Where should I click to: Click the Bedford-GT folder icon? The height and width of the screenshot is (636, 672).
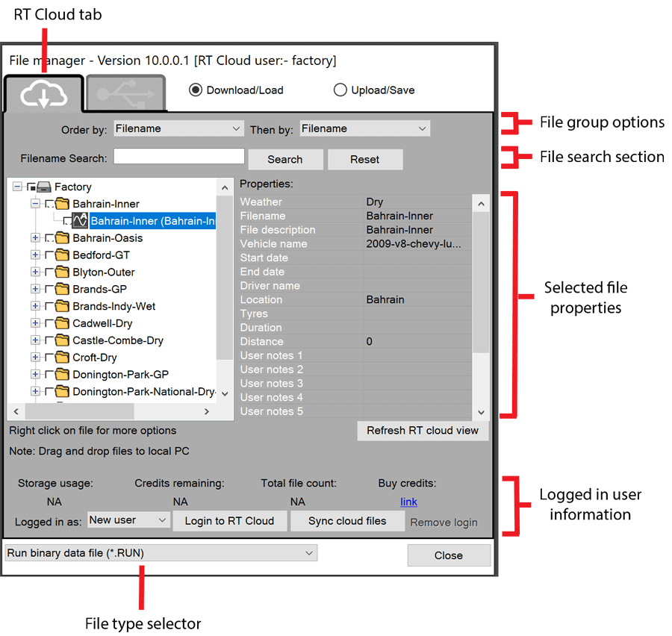click(x=63, y=255)
